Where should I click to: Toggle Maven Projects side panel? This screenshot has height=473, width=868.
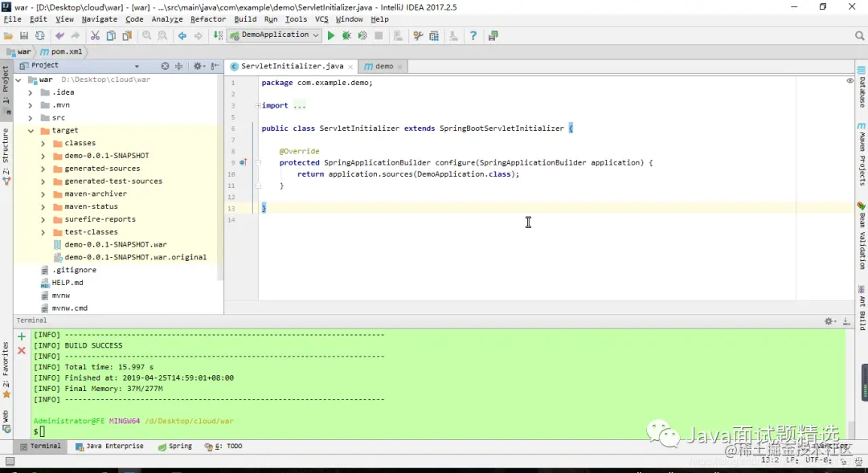pos(862,154)
